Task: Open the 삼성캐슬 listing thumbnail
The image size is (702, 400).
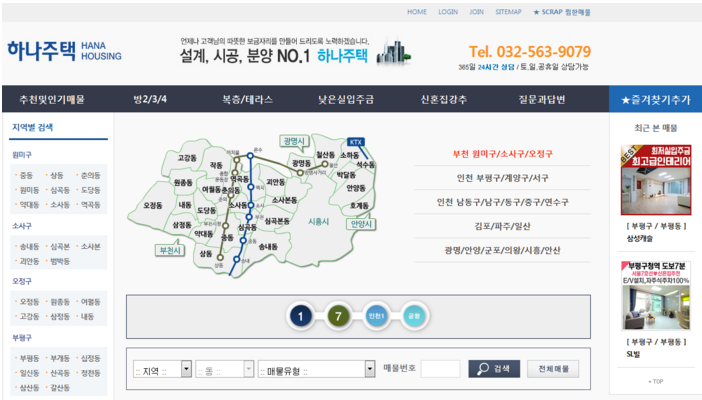Action: (655, 182)
